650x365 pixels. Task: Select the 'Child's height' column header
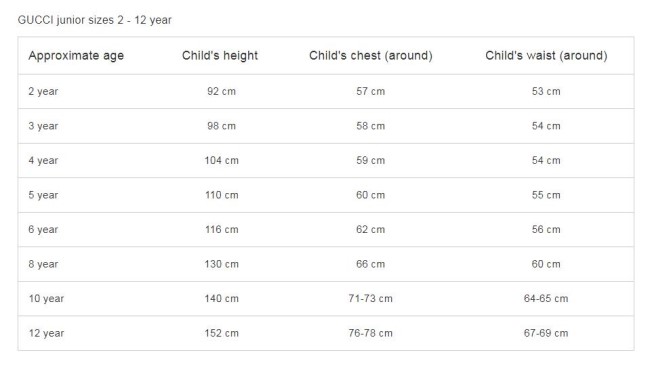[220, 56]
